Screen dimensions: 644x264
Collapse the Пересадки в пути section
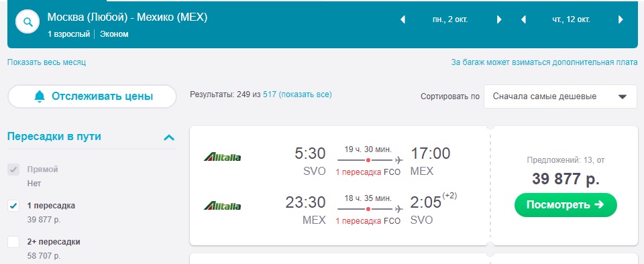pyautogui.click(x=169, y=137)
